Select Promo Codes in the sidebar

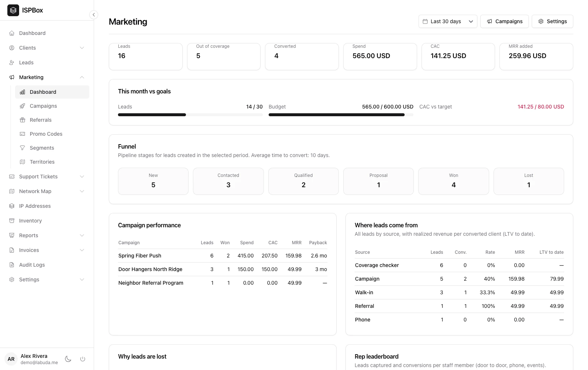(52, 134)
